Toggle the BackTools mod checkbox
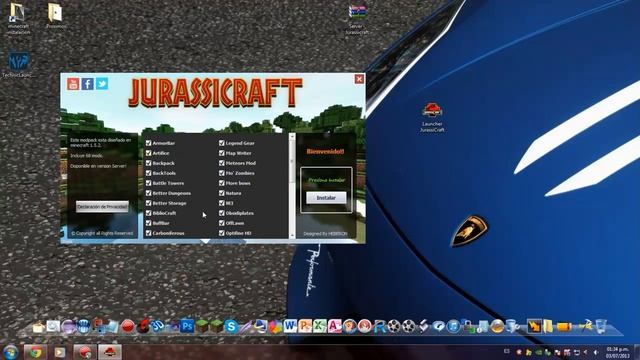640x360 pixels. coord(149,173)
